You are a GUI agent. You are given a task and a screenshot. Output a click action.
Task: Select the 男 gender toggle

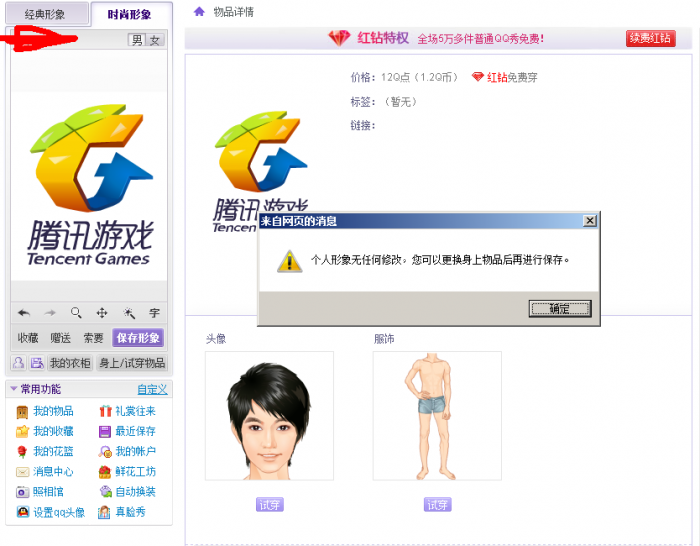point(137,40)
